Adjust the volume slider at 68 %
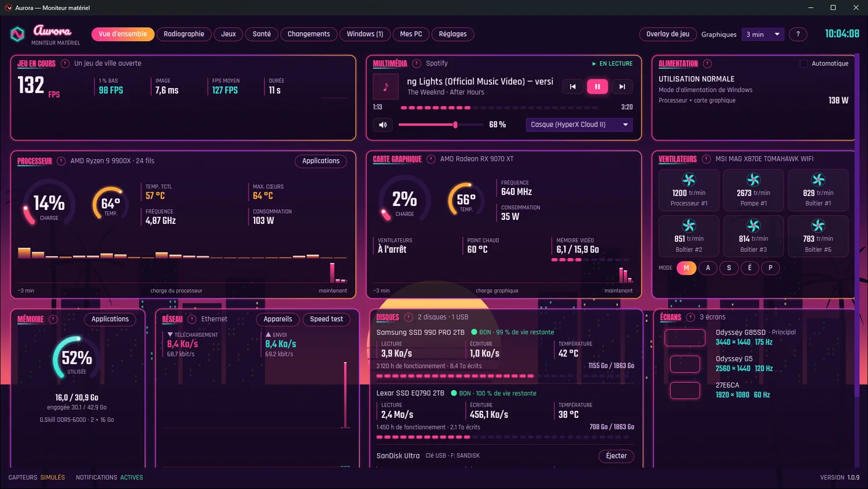Viewport: 868px width, 489px height. point(441,124)
